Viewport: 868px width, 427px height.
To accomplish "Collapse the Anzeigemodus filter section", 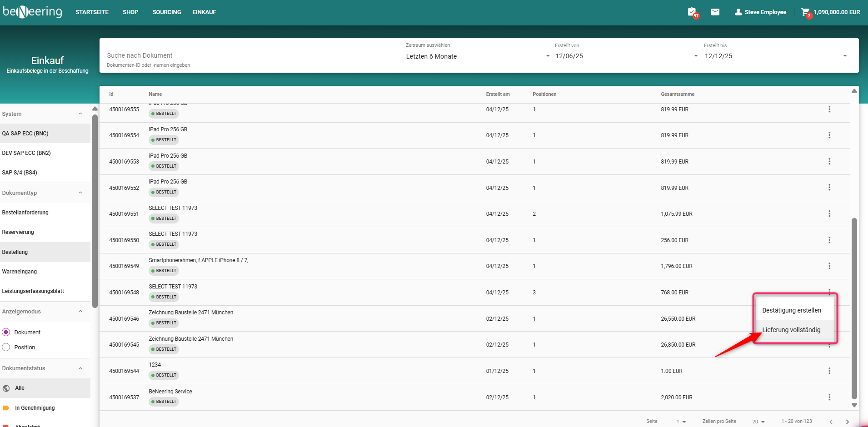I will (80, 311).
